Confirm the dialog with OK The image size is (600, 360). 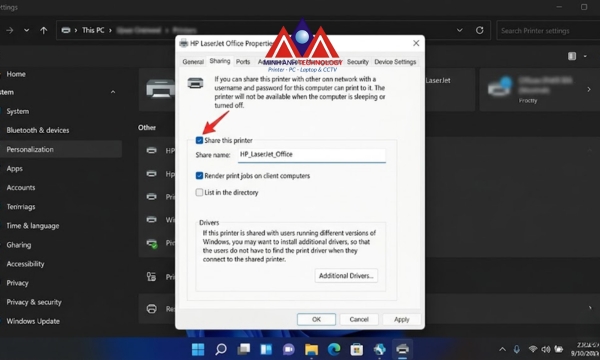click(x=316, y=319)
